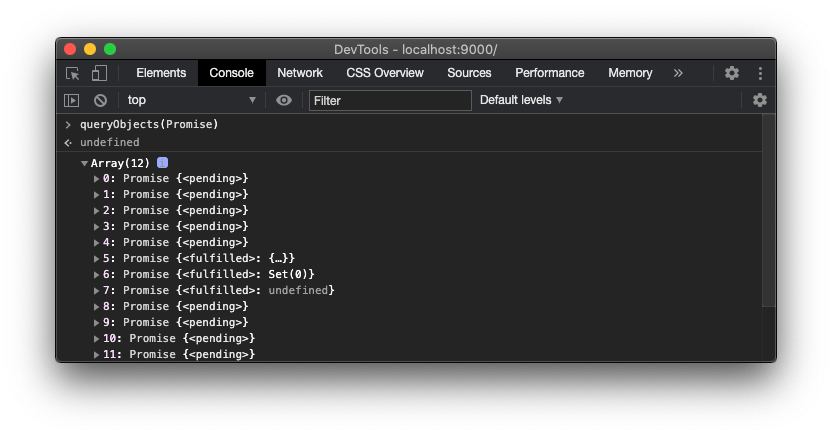This screenshot has width=832, height=436.
Task: Expand entry 3 pending Promise
Action: pyautogui.click(x=97, y=226)
